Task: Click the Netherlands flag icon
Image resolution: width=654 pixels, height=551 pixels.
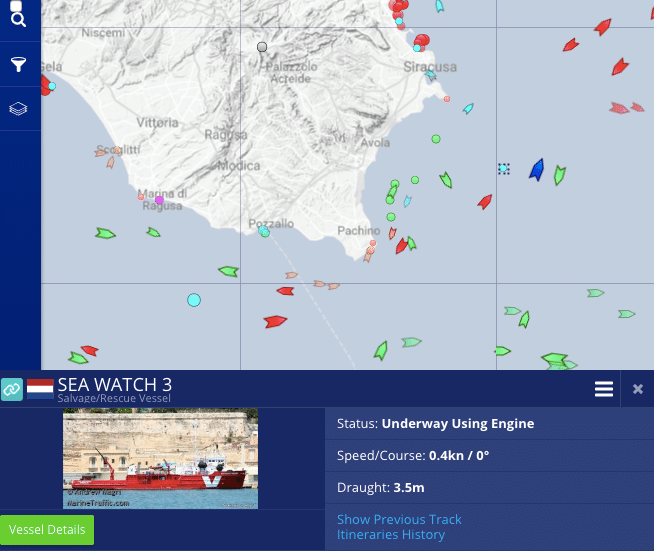Action: [x=40, y=389]
